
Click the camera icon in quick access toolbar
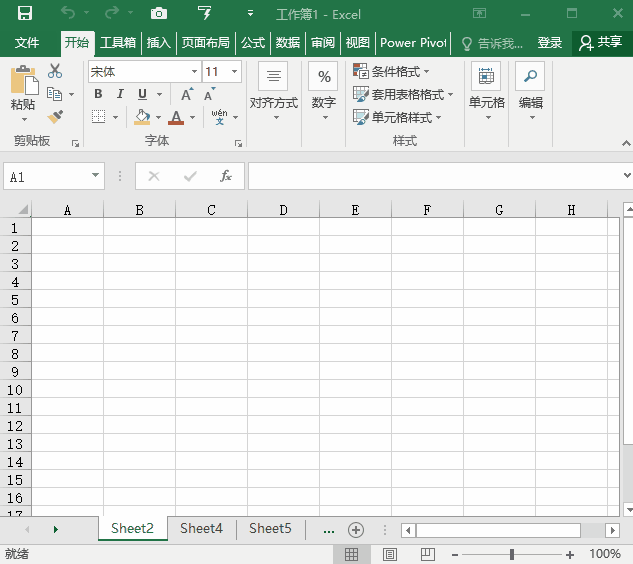click(159, 13)
